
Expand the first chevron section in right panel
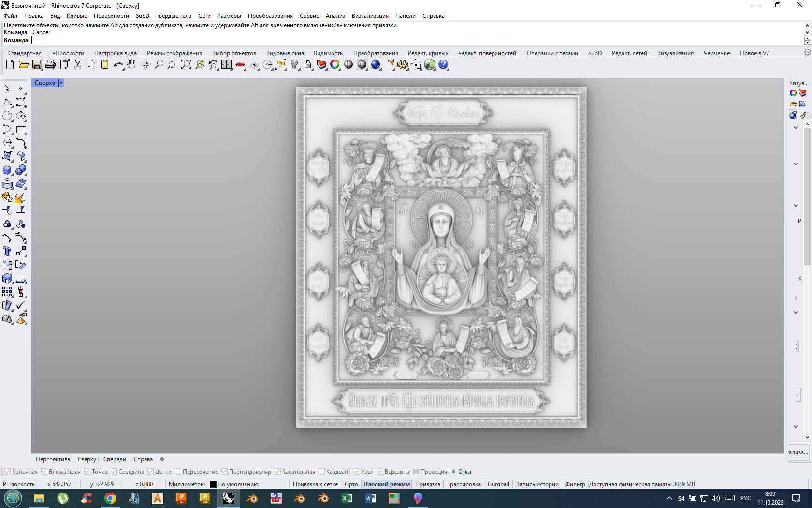(x=796, y=128)
